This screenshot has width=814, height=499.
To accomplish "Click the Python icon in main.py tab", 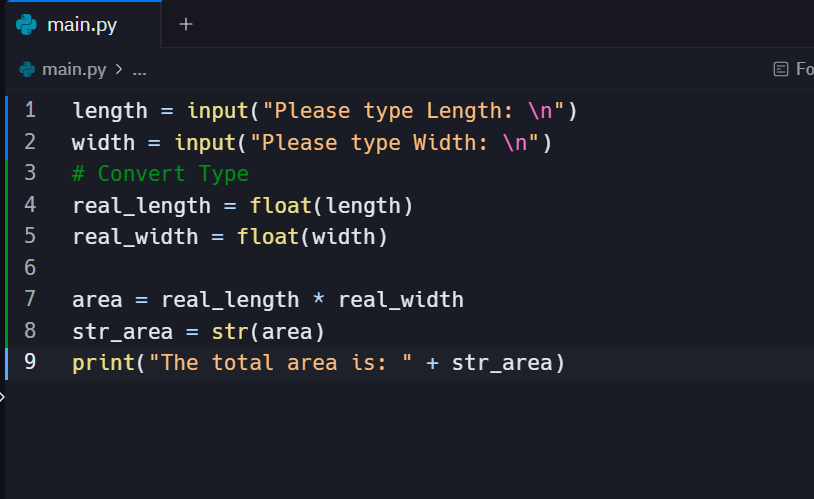I will click(x=26, y=24).
